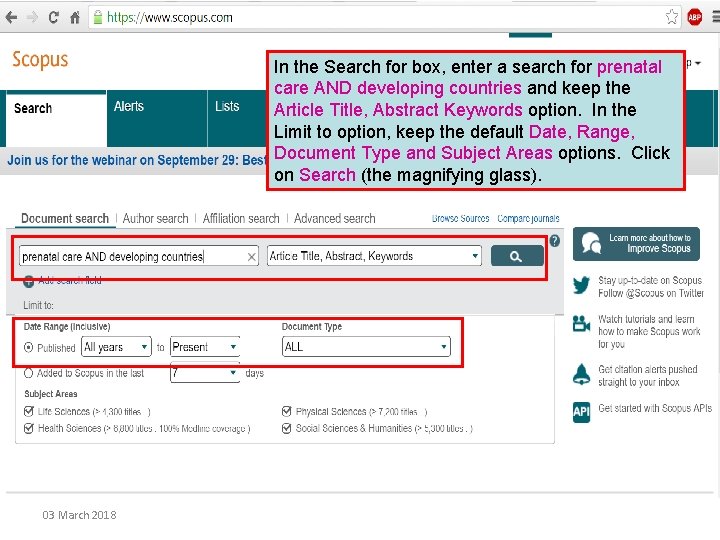Image resolution: width=720 pixels, height=540 pixels.
Task: Switch to the Alerts tab
Action: click(157, 118)
